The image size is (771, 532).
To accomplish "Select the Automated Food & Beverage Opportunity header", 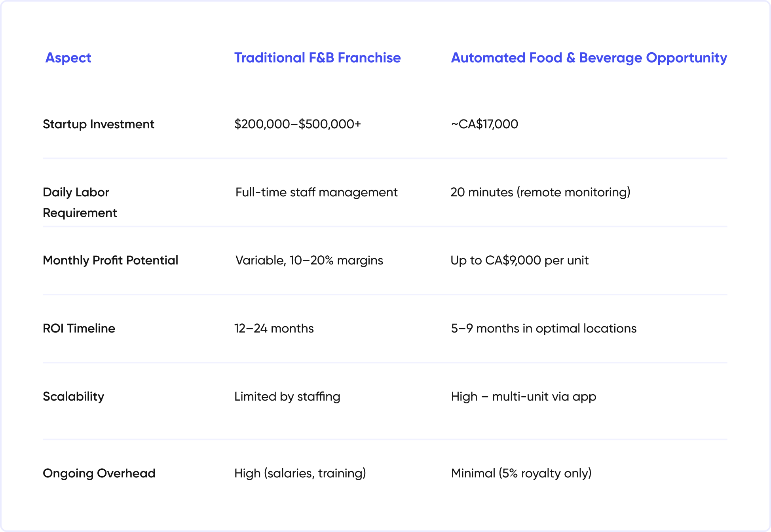I will [589, 58].
